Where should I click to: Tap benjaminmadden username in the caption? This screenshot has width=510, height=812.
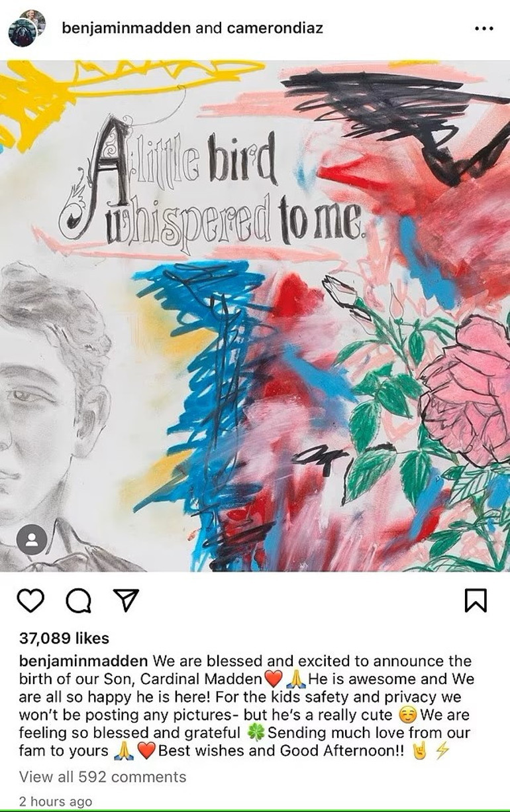[x=84, y=661]
